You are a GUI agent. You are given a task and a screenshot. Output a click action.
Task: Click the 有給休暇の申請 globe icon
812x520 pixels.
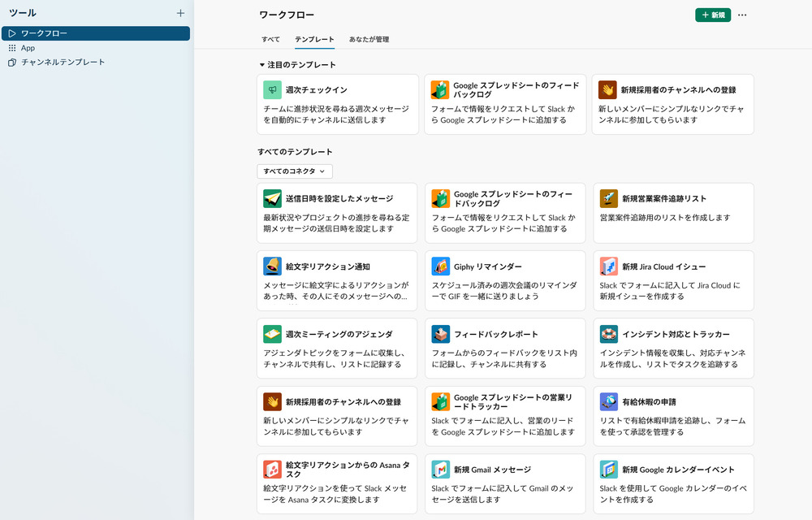click(x=607, y=403)
